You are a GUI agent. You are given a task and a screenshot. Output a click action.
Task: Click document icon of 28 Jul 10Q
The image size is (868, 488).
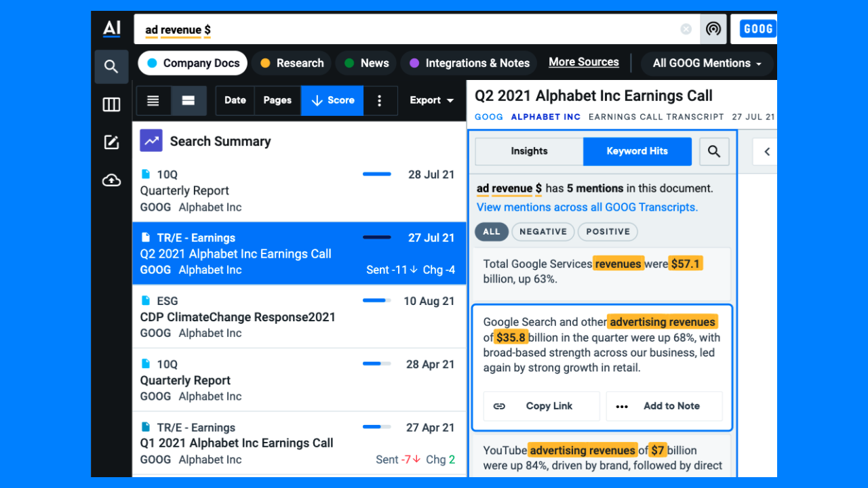point(145,174)
